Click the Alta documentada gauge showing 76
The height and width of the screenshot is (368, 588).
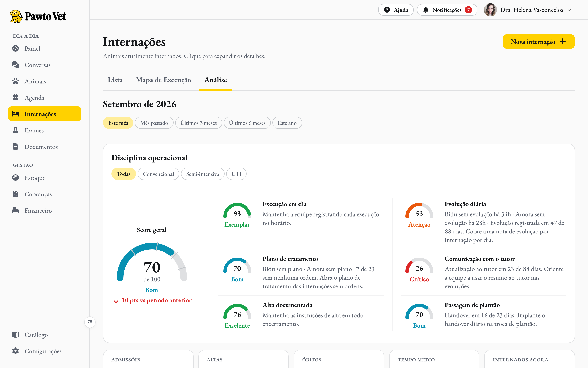pos(237,312)
